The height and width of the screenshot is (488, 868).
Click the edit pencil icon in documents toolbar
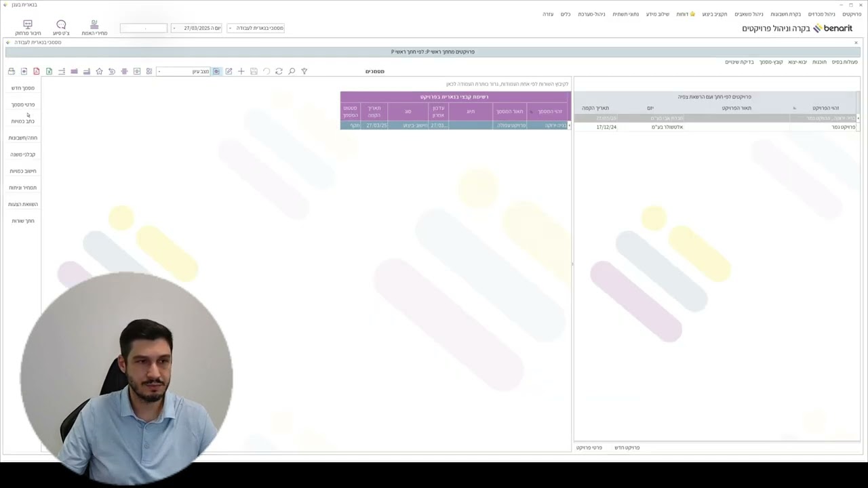(229, 71)
